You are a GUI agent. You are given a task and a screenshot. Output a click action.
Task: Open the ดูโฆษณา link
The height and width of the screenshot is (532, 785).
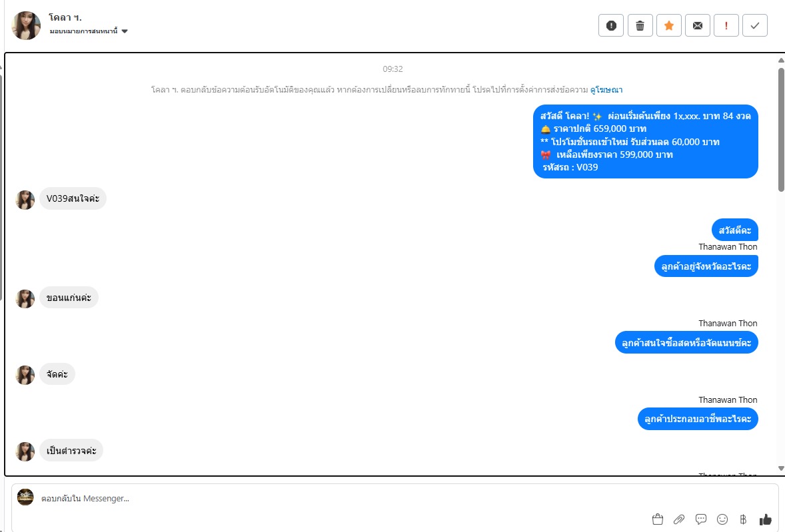[606, 90]
